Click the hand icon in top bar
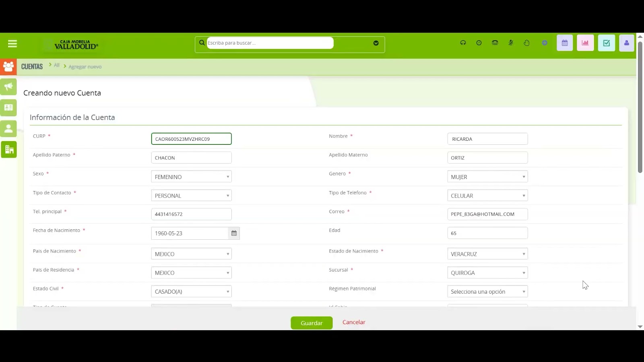The height and width of the screenshot is (362, 644). point(527,43)
